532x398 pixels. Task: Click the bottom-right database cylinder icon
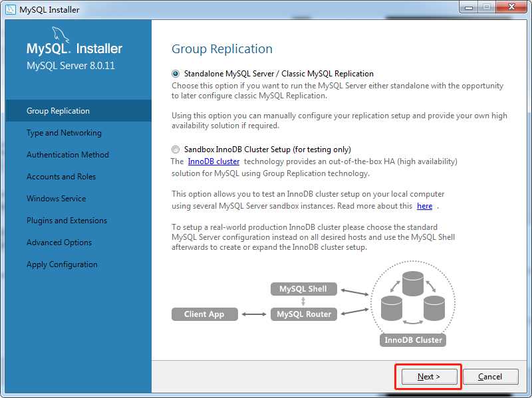[434, 308]
